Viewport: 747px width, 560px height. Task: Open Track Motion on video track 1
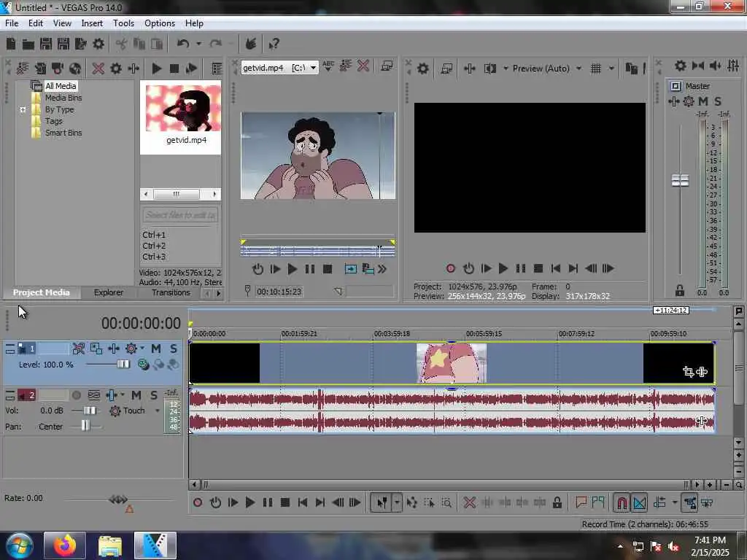tap(96, 349)
